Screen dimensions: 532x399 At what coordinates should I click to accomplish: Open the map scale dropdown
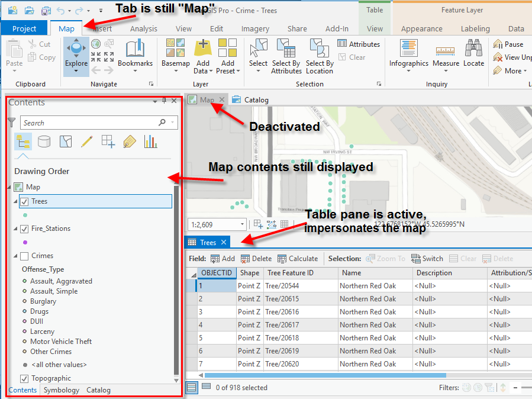coord(243,224)
